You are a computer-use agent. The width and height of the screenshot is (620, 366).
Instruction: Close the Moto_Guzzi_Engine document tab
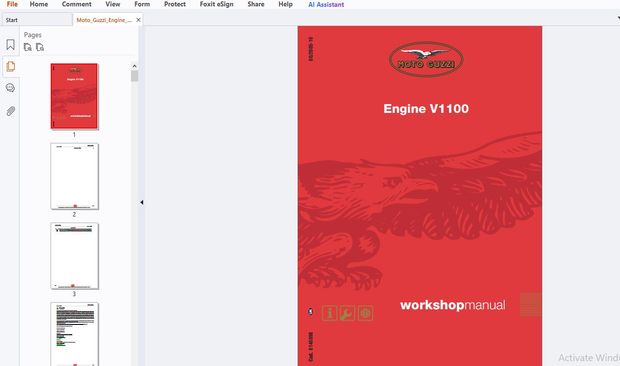(x=138, y=20)
